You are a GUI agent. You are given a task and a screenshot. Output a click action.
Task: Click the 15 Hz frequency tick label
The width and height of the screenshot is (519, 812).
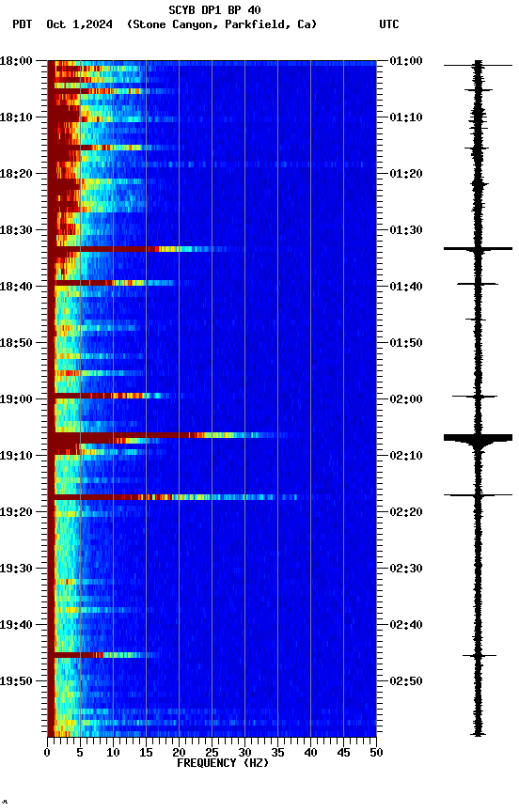146,753
